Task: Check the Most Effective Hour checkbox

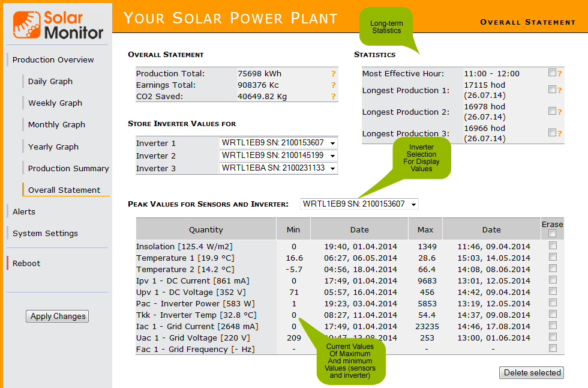Action: [x=552, y=73]
